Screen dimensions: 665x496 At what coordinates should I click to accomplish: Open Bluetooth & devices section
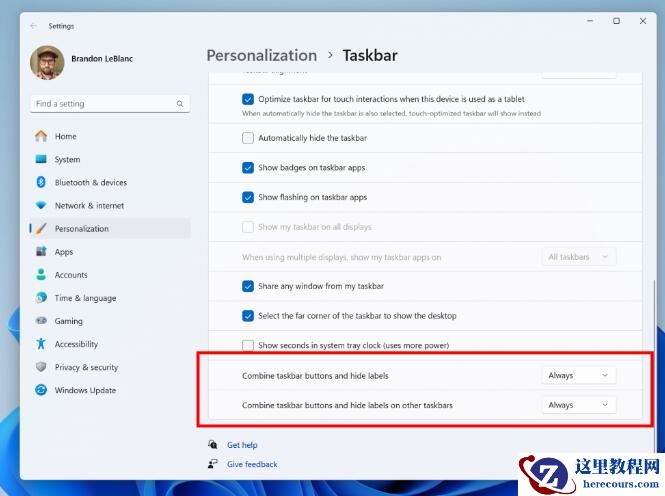pyautogui.click(x=110, y=182)
